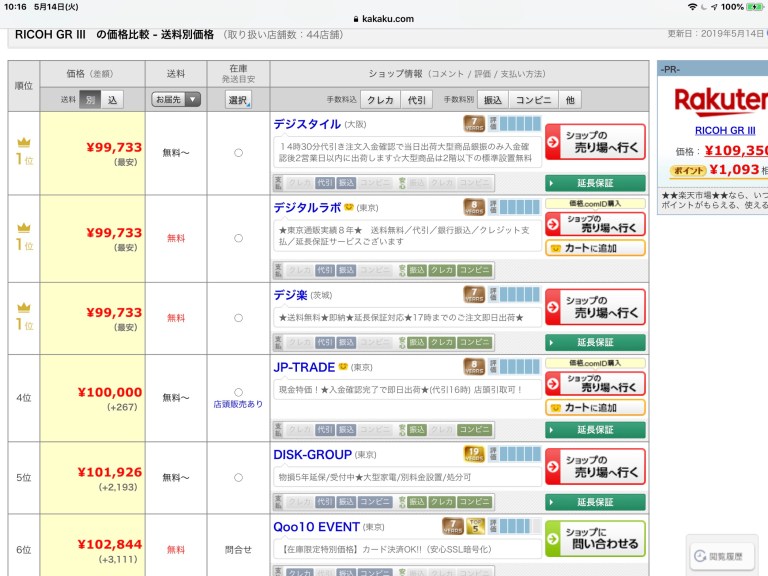Click カートに追加 for デジタルラボ
Image resolution: width=768 pixels, height=576 pixels.
(594, 248)
